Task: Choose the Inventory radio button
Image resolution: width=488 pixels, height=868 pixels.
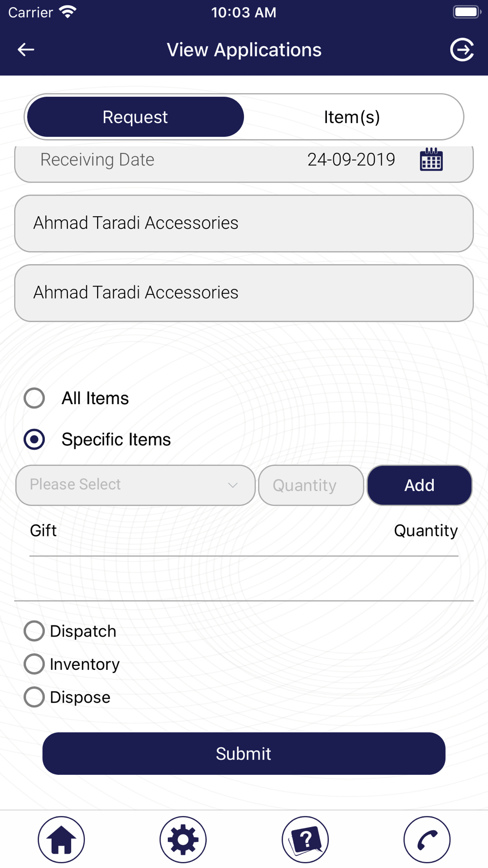Action: pos(34,664)
